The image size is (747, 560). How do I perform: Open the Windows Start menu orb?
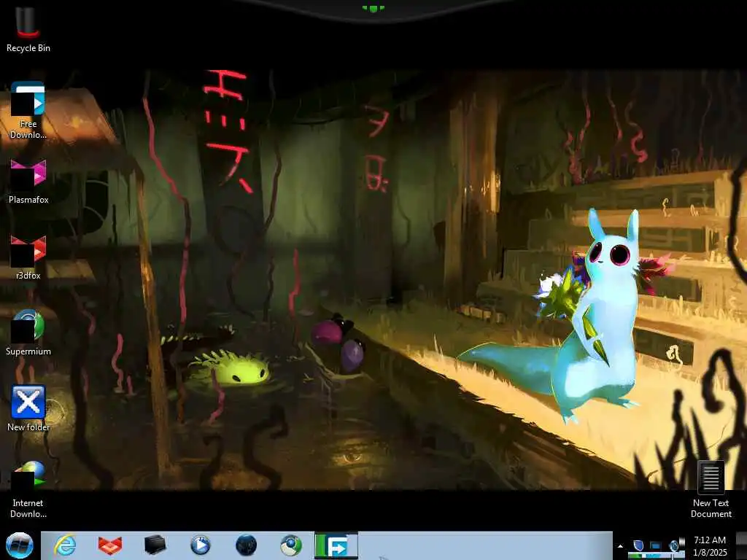click(x=20, y=545)
